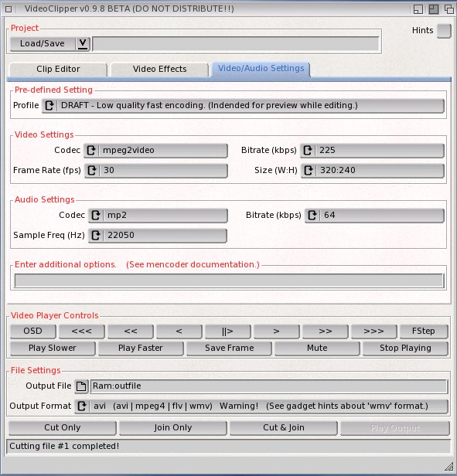Click the cycle icon on Video Codec chooser
The height and width of the screenshot is (476, 457).
[x=91, y=151]
